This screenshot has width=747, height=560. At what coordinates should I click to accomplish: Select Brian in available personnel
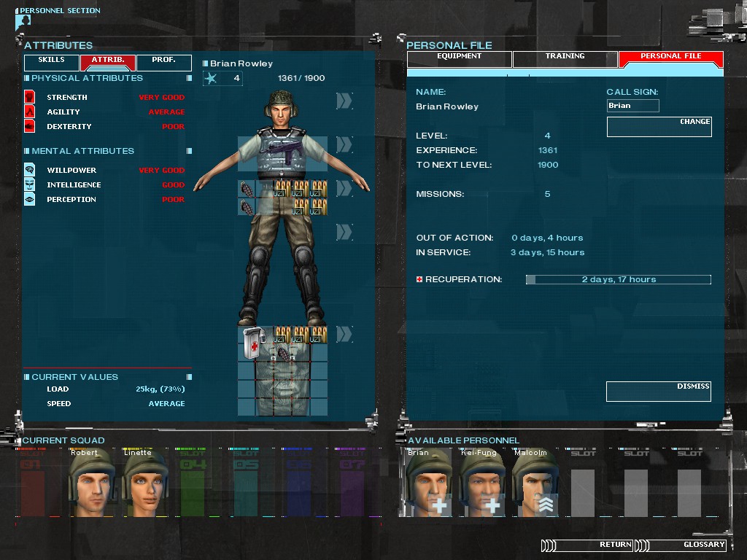tap(427, 483)
